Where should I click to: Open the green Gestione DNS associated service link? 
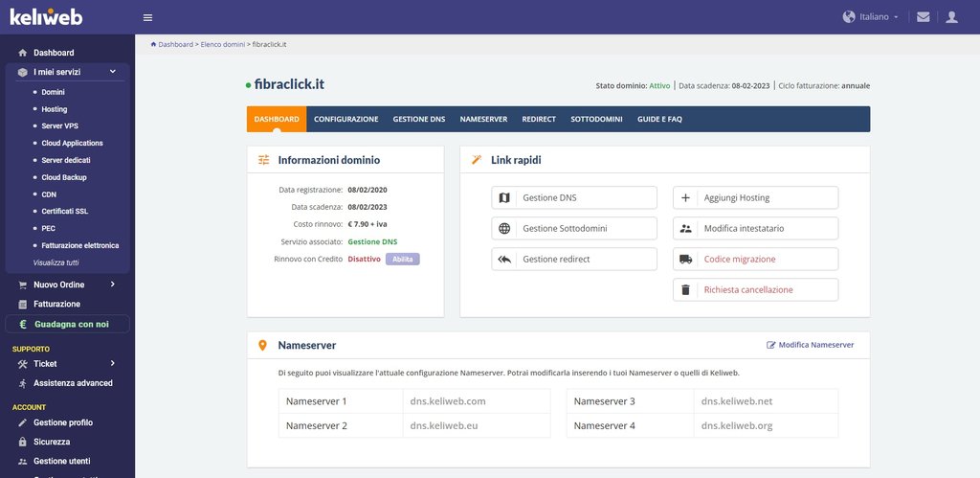(372, 241)
